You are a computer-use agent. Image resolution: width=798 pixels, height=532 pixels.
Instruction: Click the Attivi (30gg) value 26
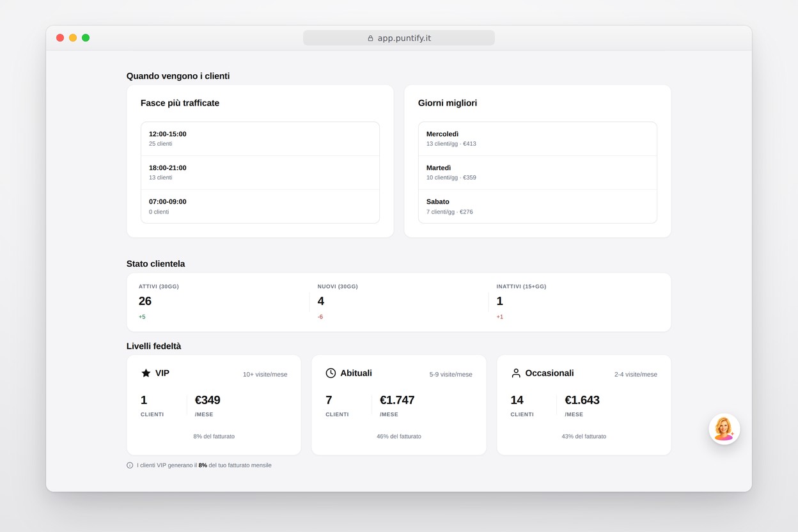pyautogui.click(x=145, y=301)
